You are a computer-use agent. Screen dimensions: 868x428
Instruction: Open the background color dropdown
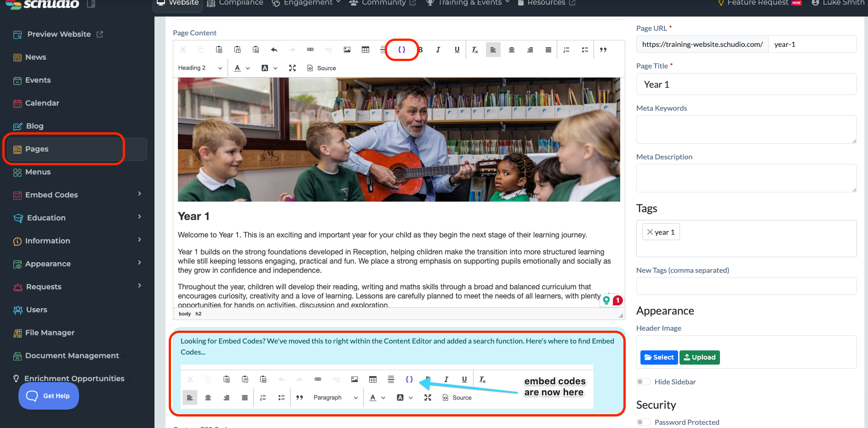point(269,68)
